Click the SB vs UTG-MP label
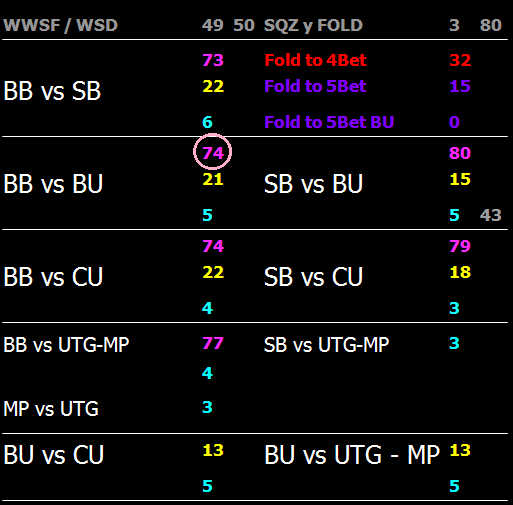 click(x=326, y=345)
